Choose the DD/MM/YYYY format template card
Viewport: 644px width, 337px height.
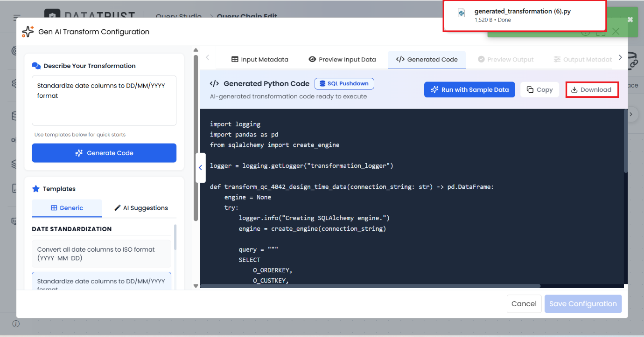tap(101, 281)
